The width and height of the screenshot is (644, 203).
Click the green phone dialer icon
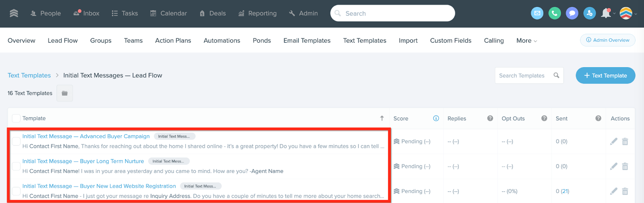(554, 13)
